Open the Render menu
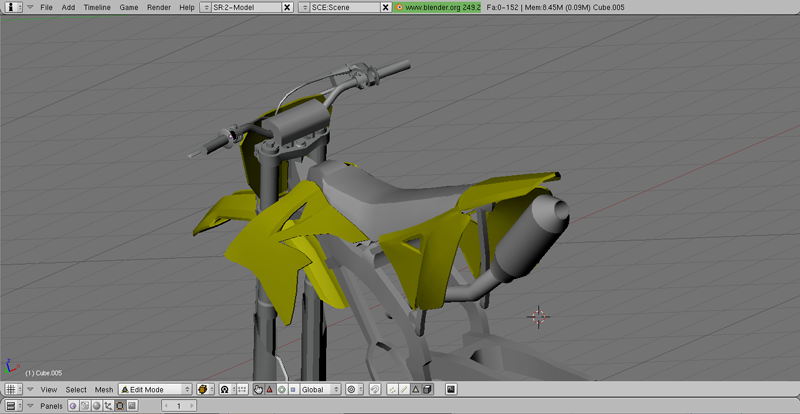 coord(158,7)
